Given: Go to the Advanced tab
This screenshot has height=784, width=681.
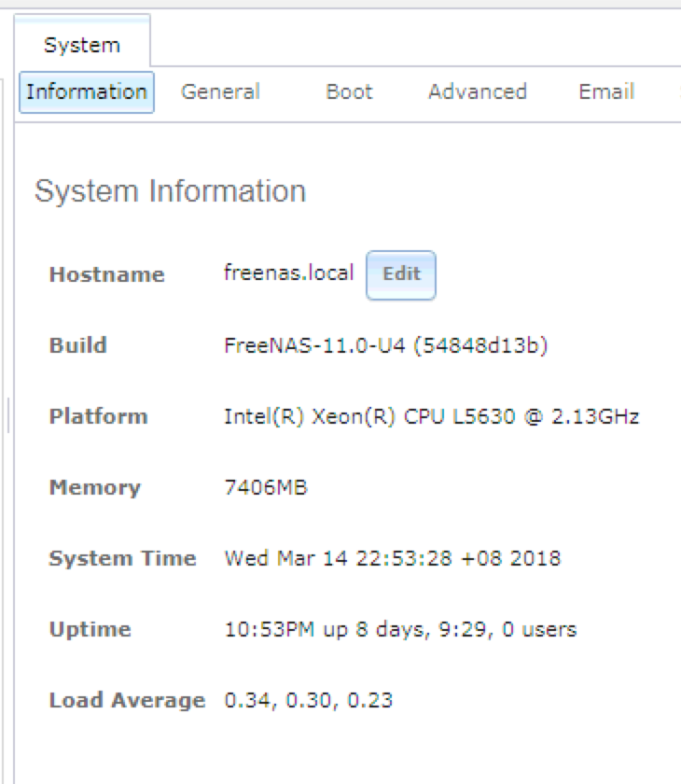Looking at the screenshot, I should (477, 92).
